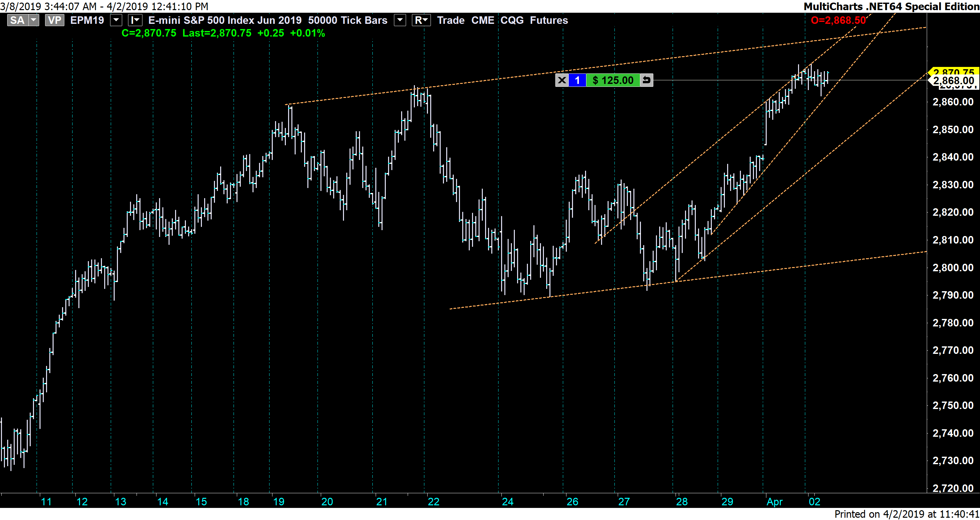
Task: Click the 2,750.00 price scale label
Action: click(x=953, y=405)
